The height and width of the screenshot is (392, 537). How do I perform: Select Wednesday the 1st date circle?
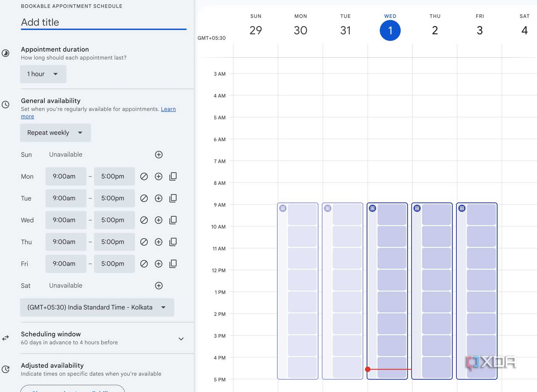(390, 30)
